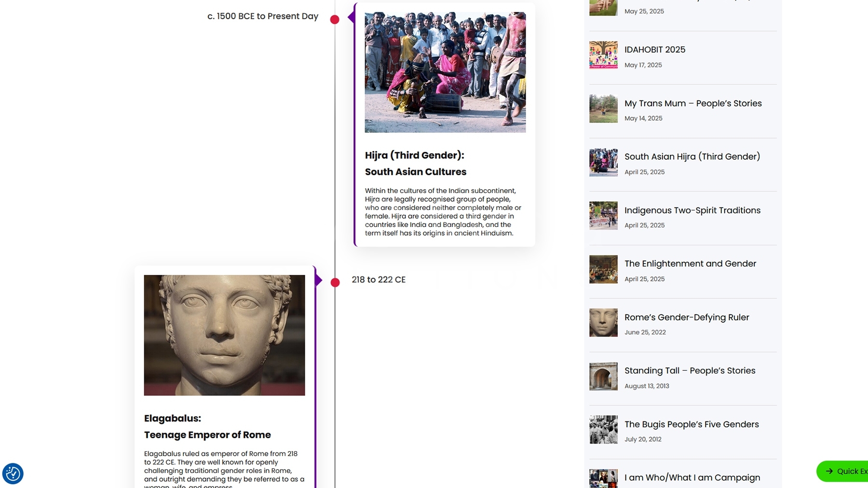Open the Hijra crowd photograph

tap(445, 72)
